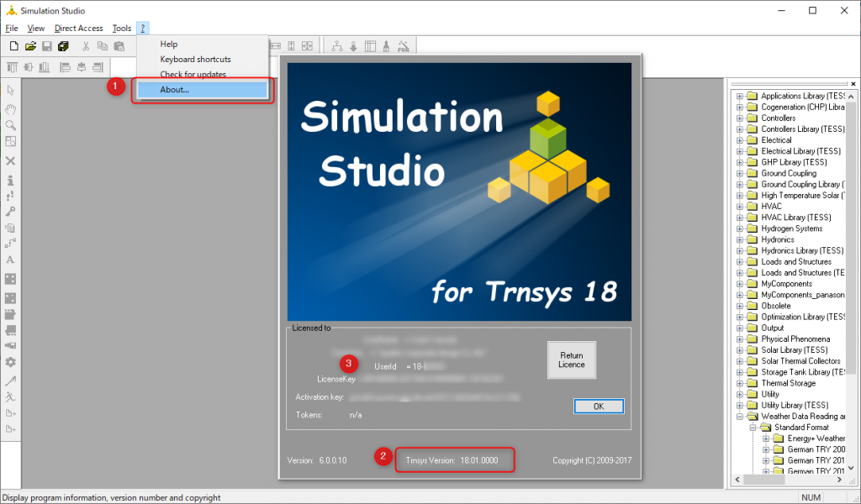Screen dimensions: 861x504
Task: Select the cut scissors icon
Action: point(87,46)
